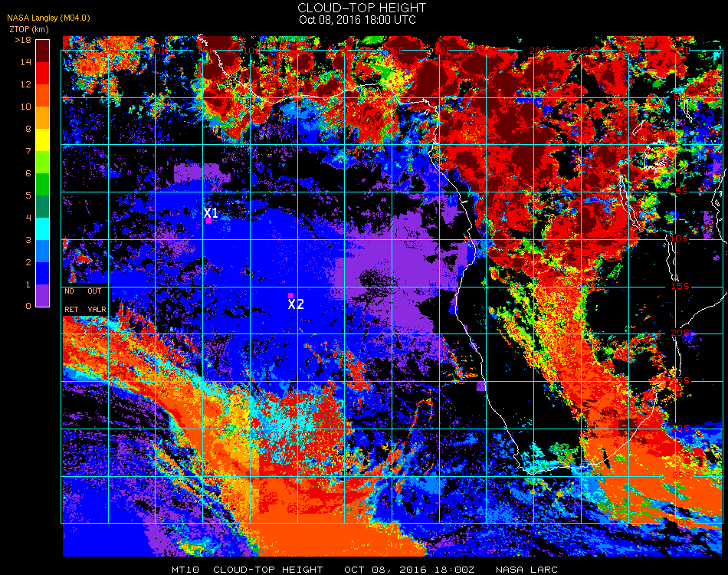The height and width of the screenshot is (575, 728).
Task: Click the 'ZTOP (km)' legend heading
Action: tap(29, 29)
